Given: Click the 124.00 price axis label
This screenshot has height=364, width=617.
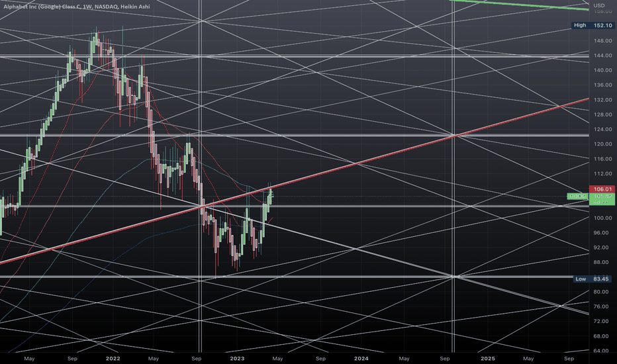Looking at the screenshot, I should [x=603, y=130].
